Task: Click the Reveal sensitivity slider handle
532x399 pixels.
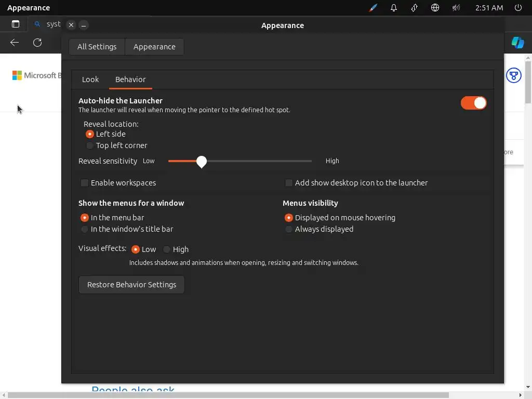Action: pos(202,162)
